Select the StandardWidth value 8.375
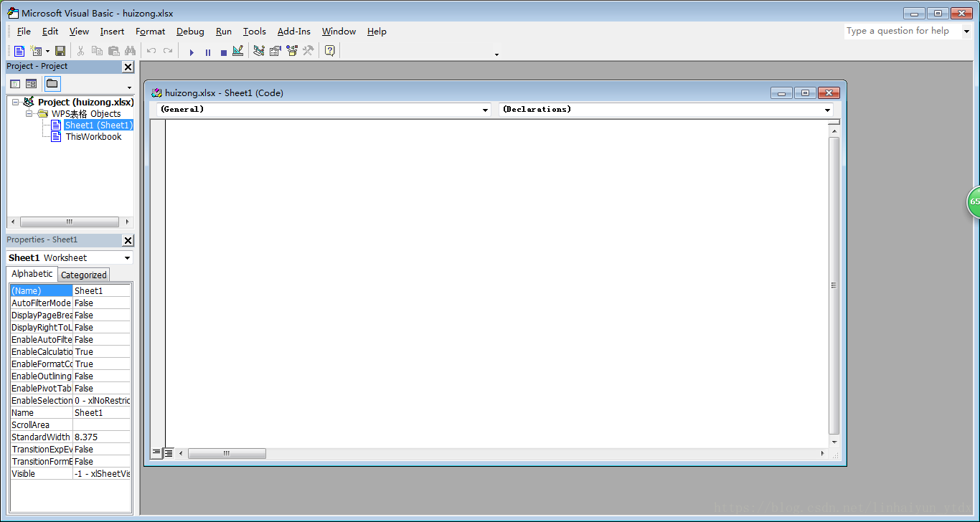This screenshot has height=522, width=980. pos(102,437)
